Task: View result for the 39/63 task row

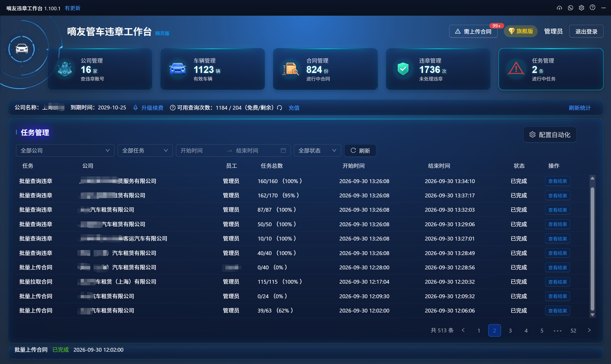Action: (x=558, y=311)
